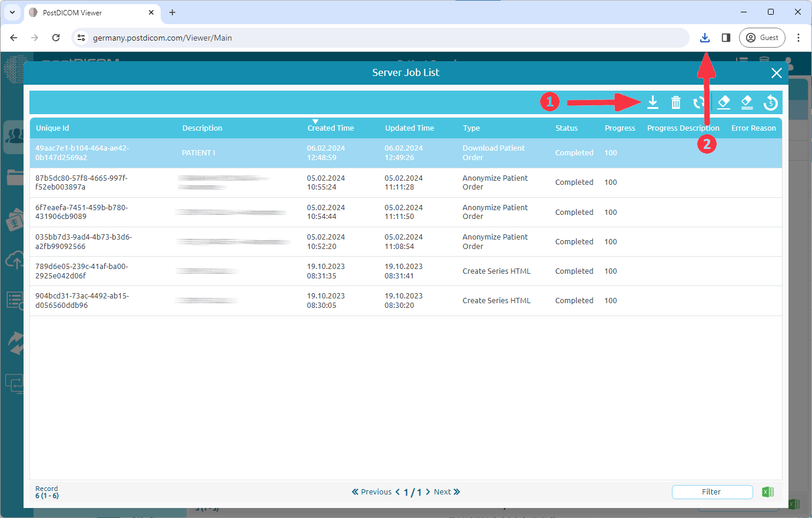812x518 pixels.
Task: Click the trash icon to delete job
Action: pos(675,102)
